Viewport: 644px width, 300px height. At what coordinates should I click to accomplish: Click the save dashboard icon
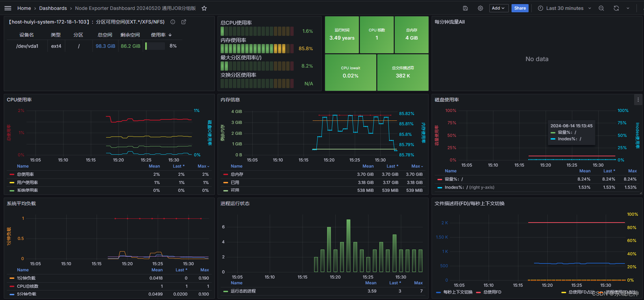click(465, 8)
